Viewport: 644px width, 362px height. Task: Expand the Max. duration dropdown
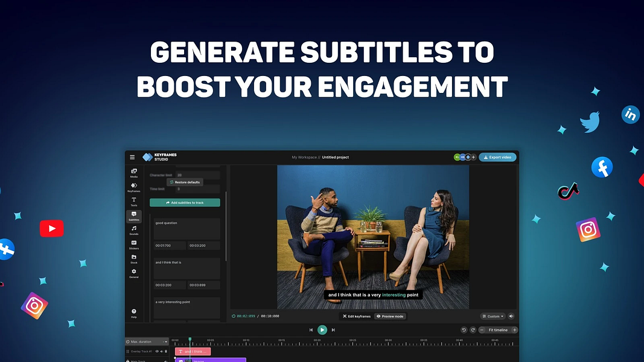pyautogui.click(x=147, y=341)
